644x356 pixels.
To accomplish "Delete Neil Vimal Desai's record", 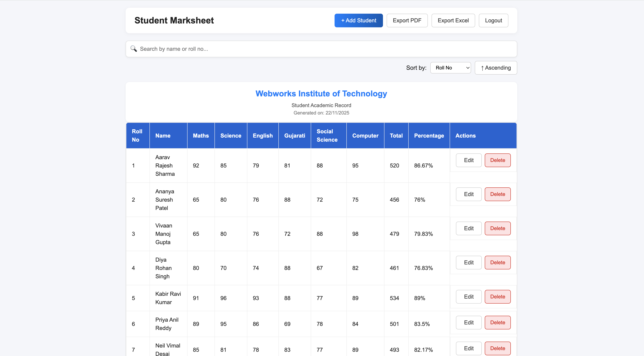I will point(498,348).
